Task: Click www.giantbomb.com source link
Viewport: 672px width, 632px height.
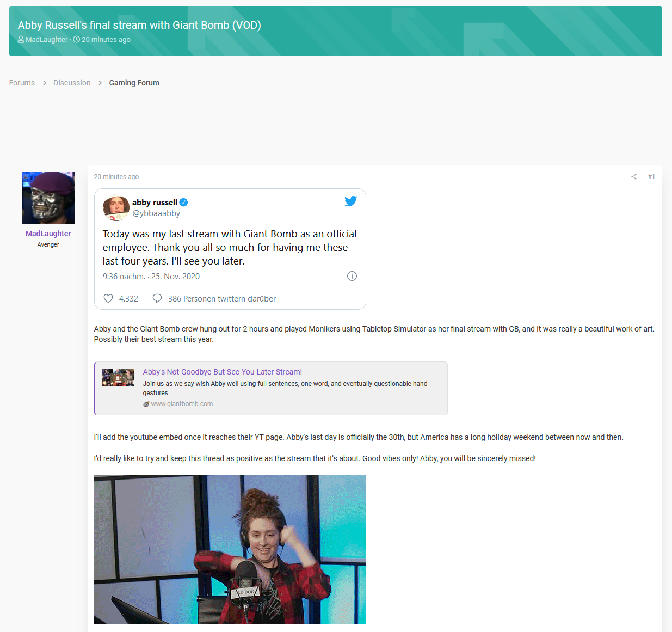Action: click(x=182, y=404)
